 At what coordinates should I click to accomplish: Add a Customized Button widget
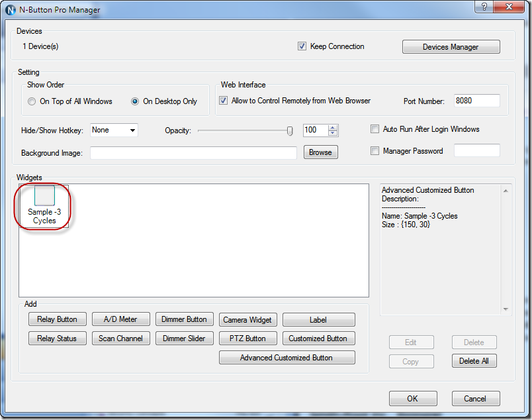click(x=318, y=339)
